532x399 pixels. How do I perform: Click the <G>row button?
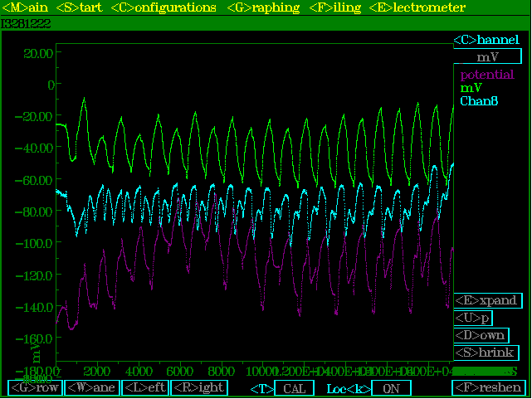point(36,388)
